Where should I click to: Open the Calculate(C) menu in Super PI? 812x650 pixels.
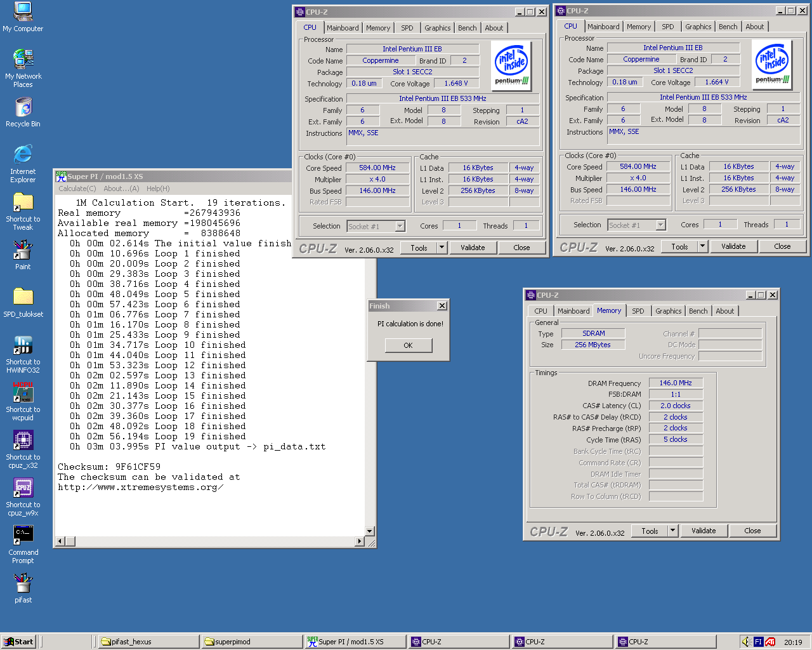tap(77, 189)
